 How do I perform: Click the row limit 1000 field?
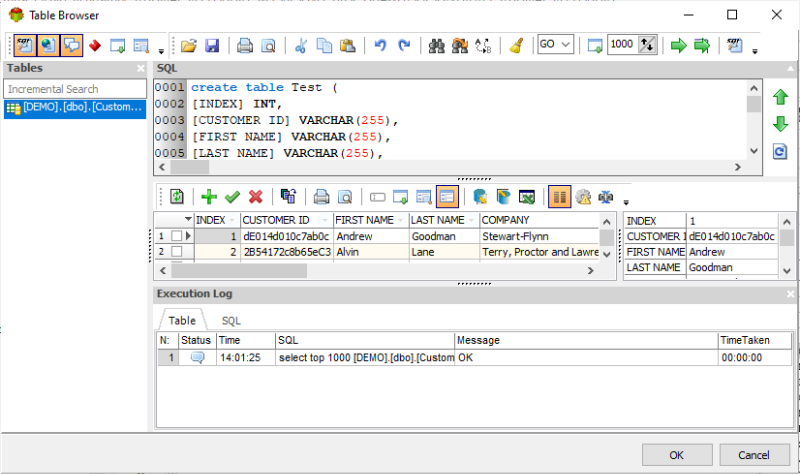pos(621,44)
